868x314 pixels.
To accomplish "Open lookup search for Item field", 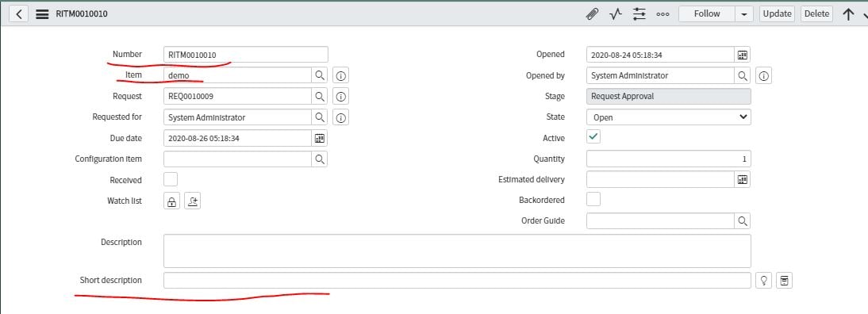I will [320, 75].
